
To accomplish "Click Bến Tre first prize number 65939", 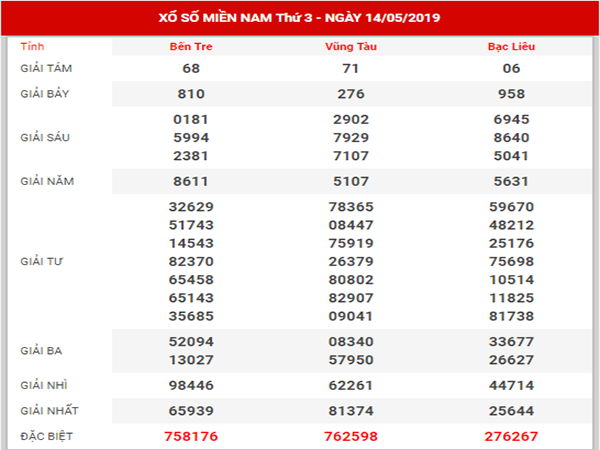I will coord(190,410).
